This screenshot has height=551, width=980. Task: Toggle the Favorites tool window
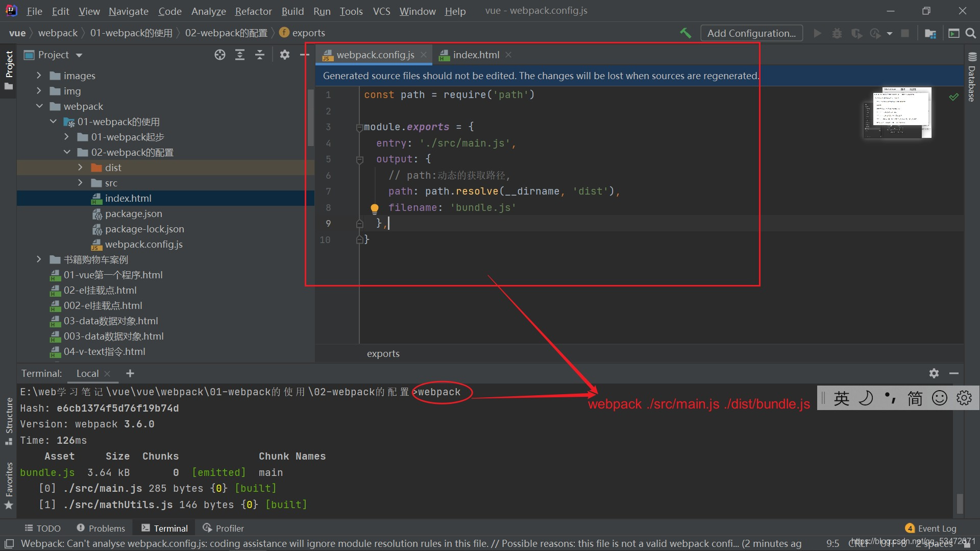9,486
